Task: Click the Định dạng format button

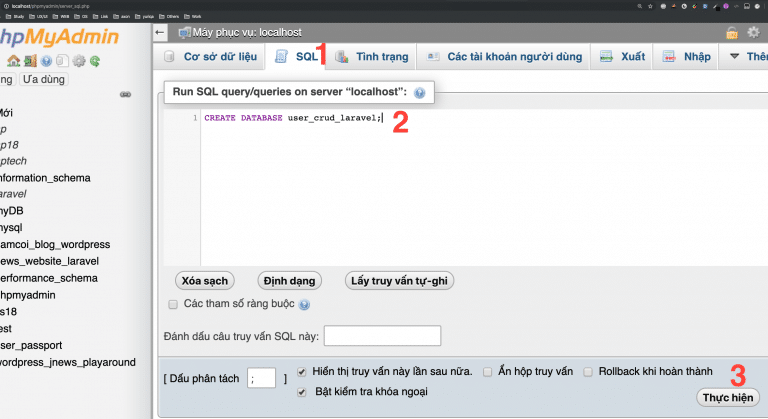Action: (289, 281)
